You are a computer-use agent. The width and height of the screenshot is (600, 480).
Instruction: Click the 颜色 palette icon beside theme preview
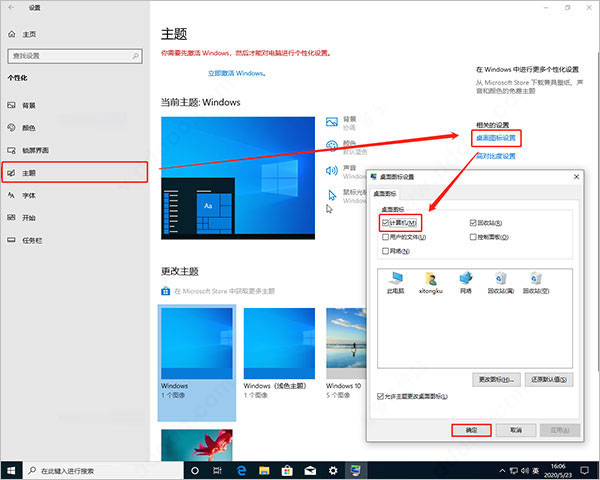pos(332,146)
